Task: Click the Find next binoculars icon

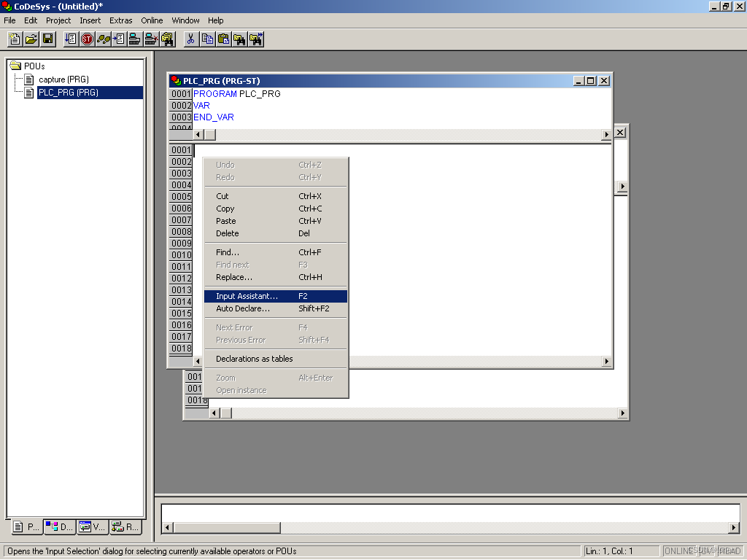Action: (x=256, y=39)
